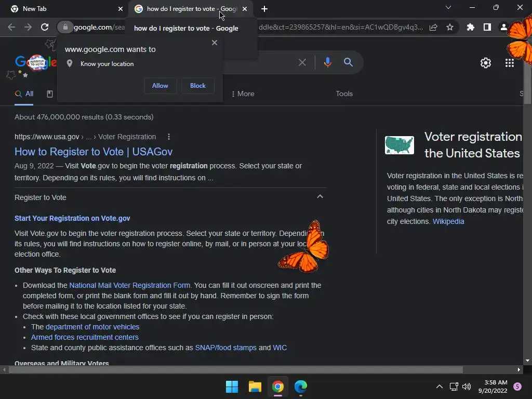Open Chrome profile avatar icon
The image size is (532, 399).
[503, 27]
